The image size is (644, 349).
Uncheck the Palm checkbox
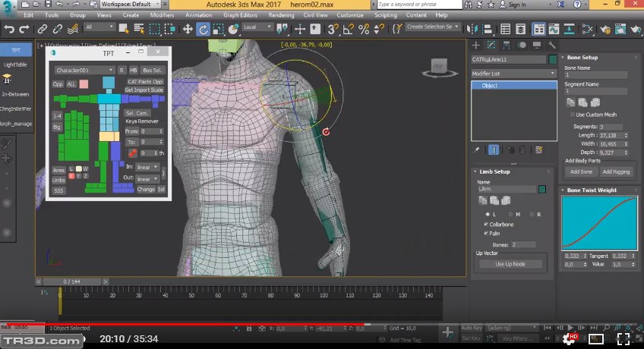486,234
